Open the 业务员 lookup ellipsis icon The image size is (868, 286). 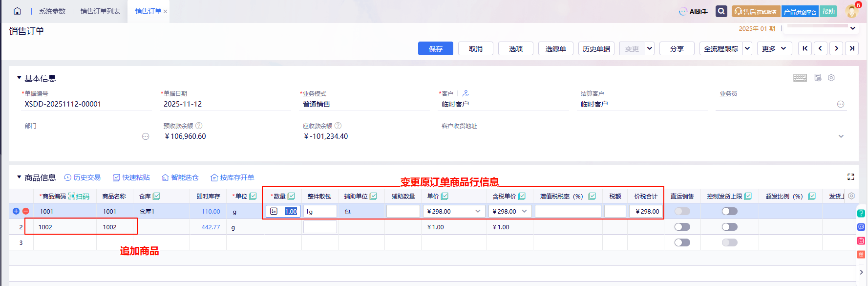point(841,104)
